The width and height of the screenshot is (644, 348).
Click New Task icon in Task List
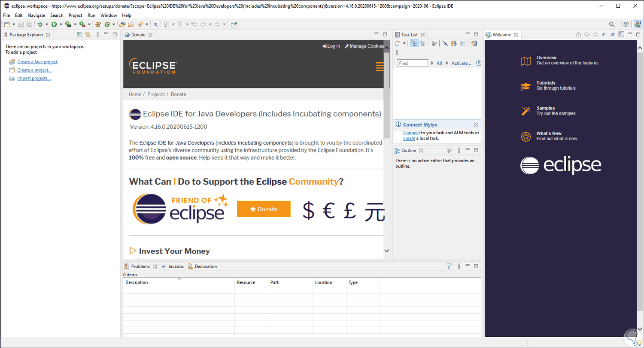click(398, 43)
